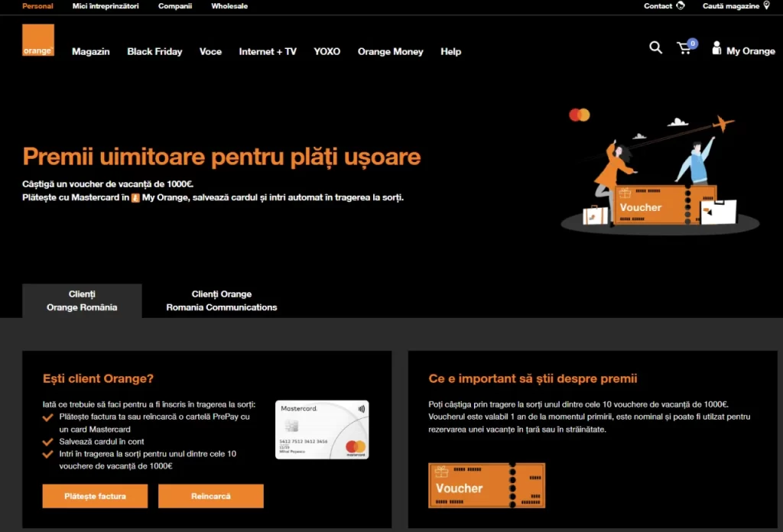Select the Clienți Orange România tab
The image size is (783, 532).
pyautogui.click(x=81, y=300)
